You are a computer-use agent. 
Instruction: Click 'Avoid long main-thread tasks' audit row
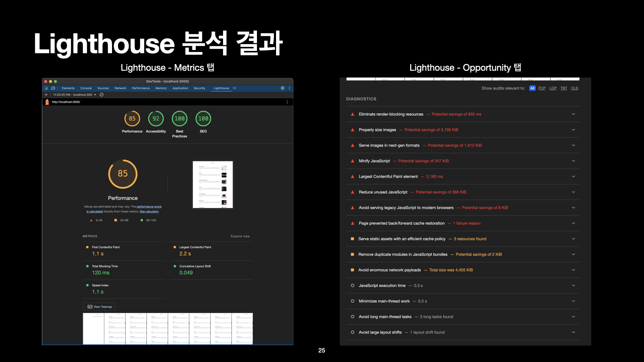(463, 317)
